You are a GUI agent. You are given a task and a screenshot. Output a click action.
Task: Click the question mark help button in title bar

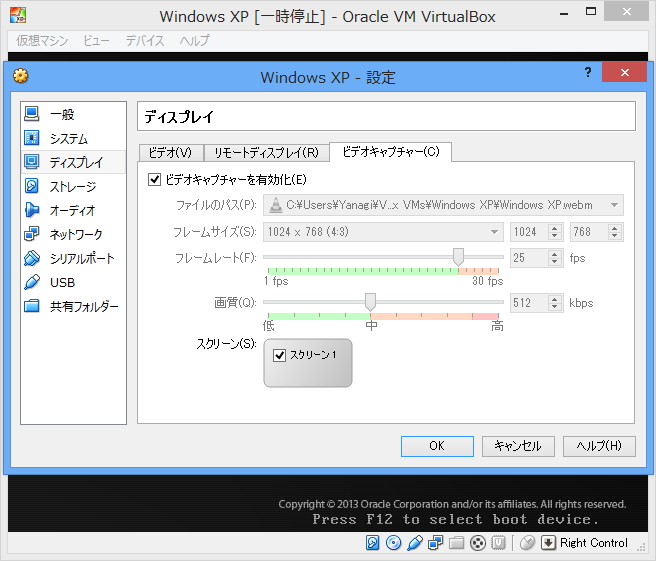click(588, 72)
